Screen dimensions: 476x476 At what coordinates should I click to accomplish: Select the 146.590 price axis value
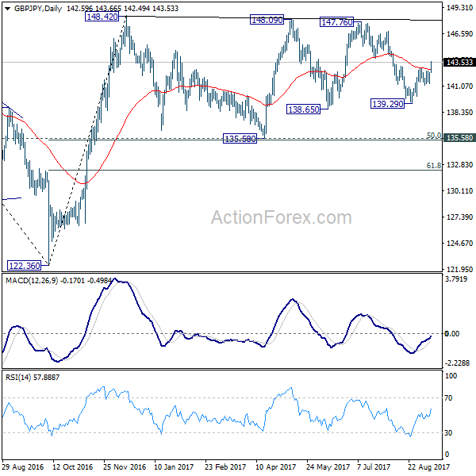459,33
